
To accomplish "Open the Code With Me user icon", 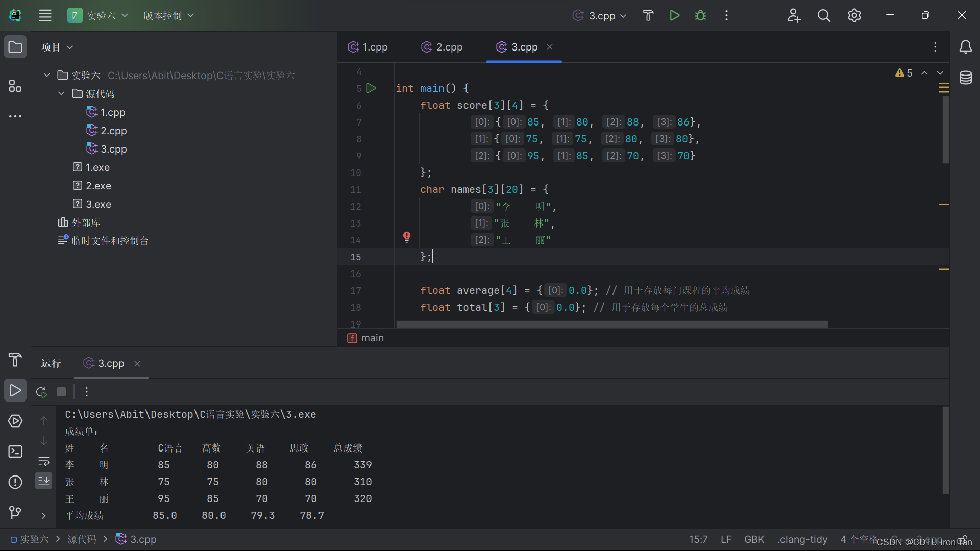I will [x=794, y=15].
